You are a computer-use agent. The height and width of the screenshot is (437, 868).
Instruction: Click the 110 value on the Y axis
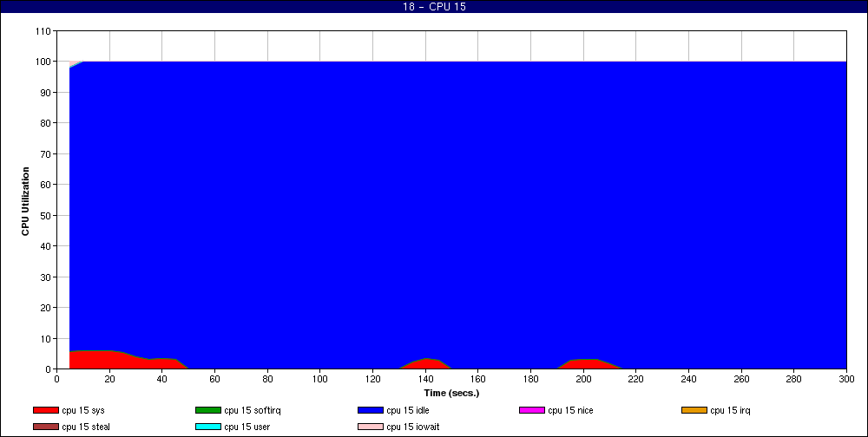(43, 31)
